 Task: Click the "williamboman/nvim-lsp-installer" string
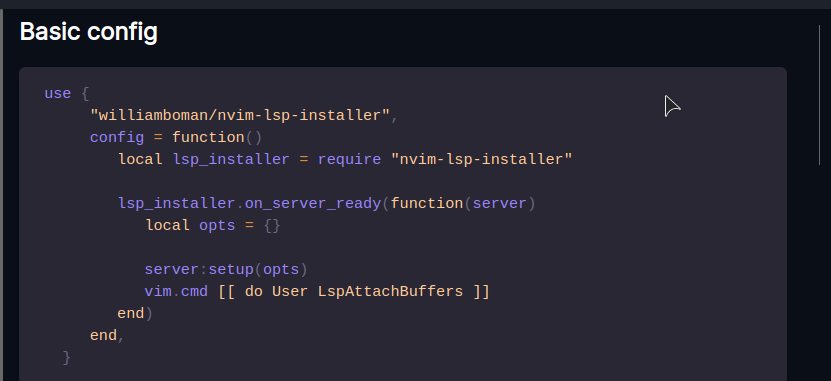[x=240, y=116]
